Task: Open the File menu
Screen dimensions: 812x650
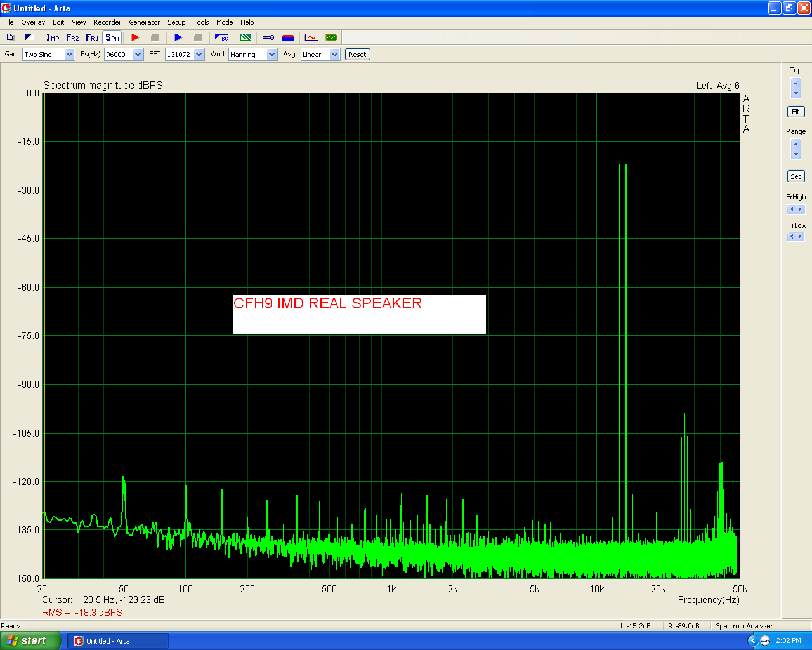Action: 8,22
